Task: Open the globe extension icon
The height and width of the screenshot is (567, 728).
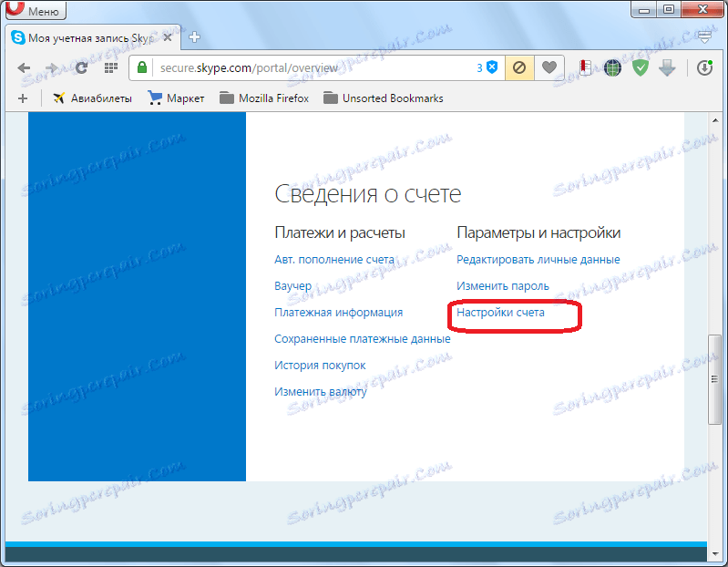Action: [x=612, y=67]
